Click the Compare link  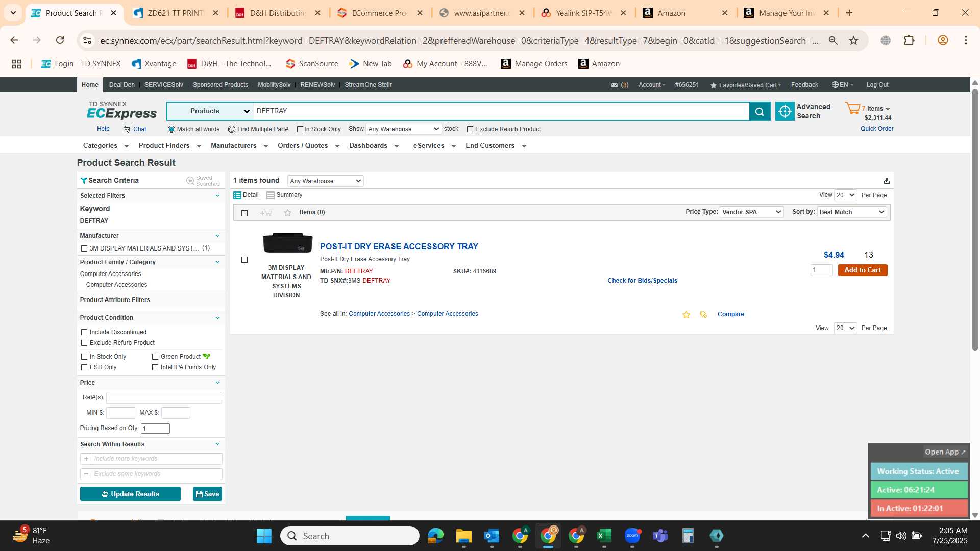[x=730, y=314]
